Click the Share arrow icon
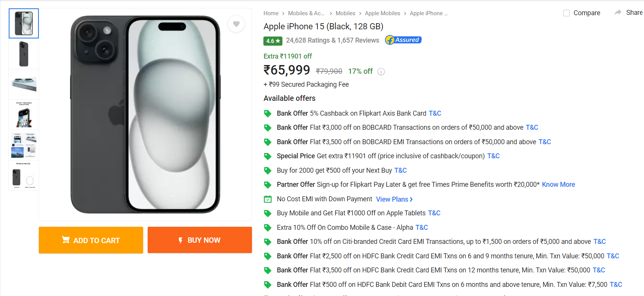The width and height of the screenshot is (644, 296). [618, 13]
